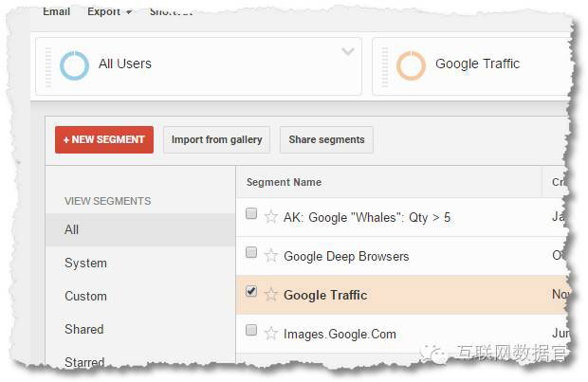The image size is (588, 382).
Task: Sort by Segment Name column header
Action: (x=284, y=182)
